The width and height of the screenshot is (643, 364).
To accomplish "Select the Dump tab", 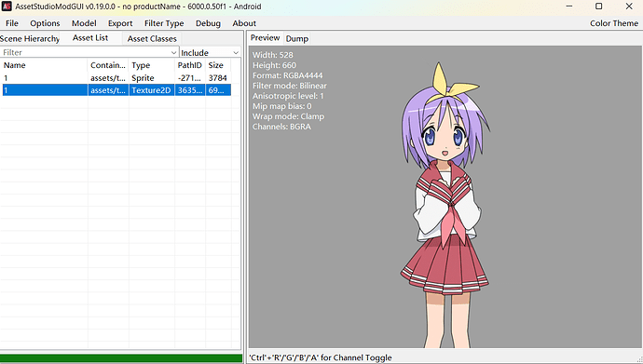I will (297, 38).
